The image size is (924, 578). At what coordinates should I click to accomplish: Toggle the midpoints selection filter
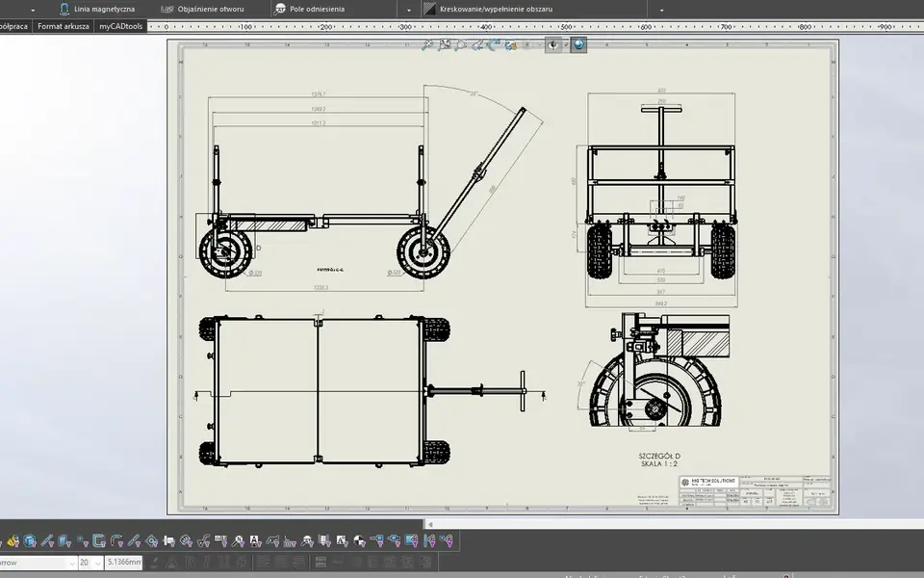(x=151, y=540)
